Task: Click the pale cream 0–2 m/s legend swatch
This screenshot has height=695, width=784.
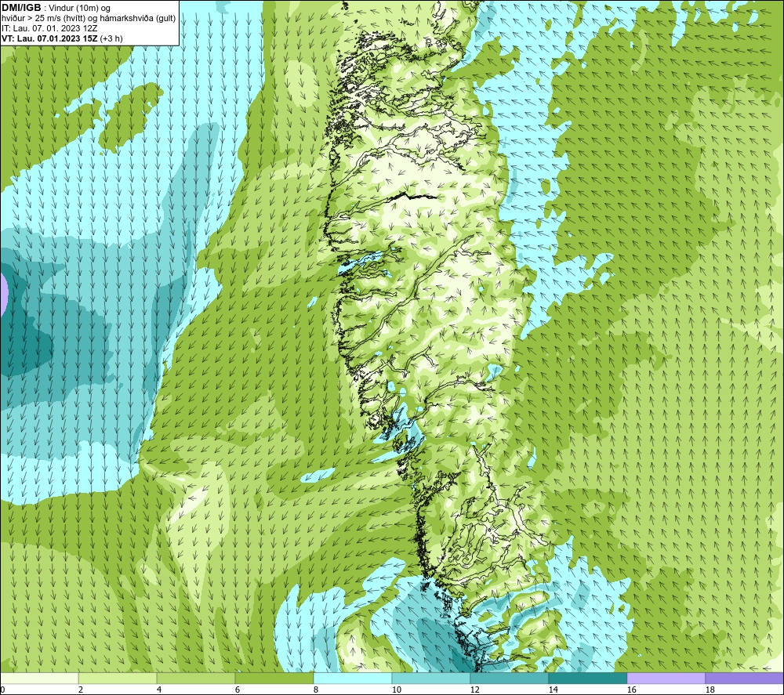Action: [39, 678]
